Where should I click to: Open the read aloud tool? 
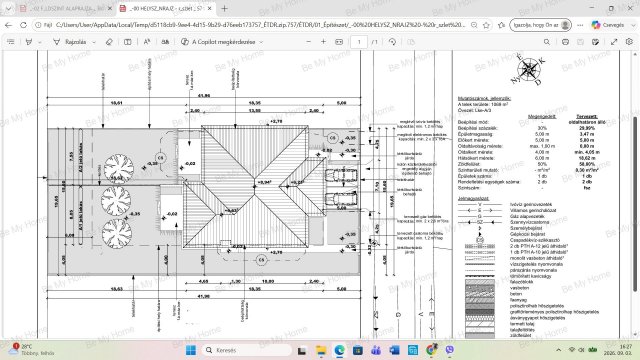(x=147, y=42)
